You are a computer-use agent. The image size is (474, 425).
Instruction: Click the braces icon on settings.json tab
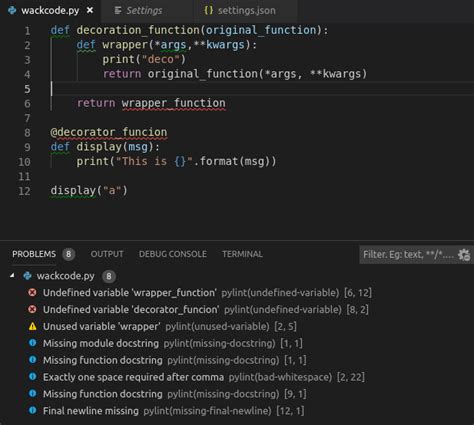point(209,11)
